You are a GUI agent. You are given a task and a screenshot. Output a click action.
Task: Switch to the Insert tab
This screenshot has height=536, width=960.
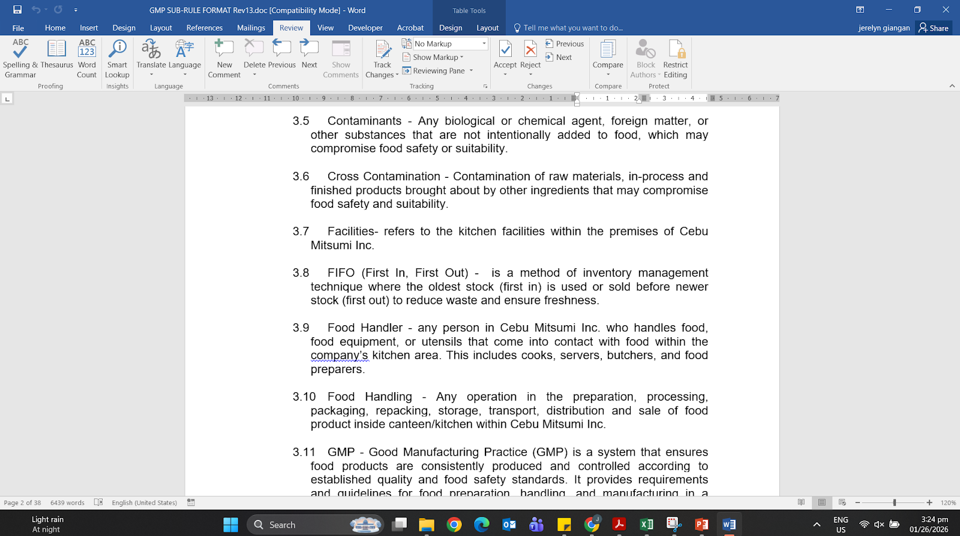[89, 28]
